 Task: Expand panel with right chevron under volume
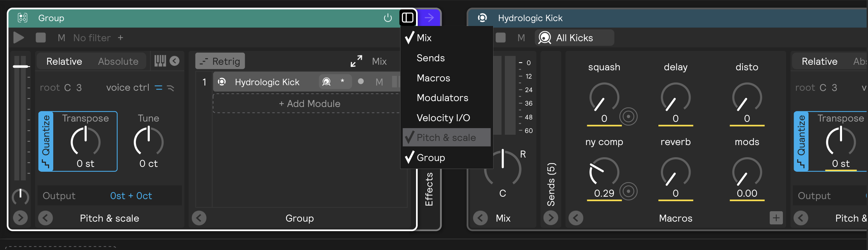[20, 218]
